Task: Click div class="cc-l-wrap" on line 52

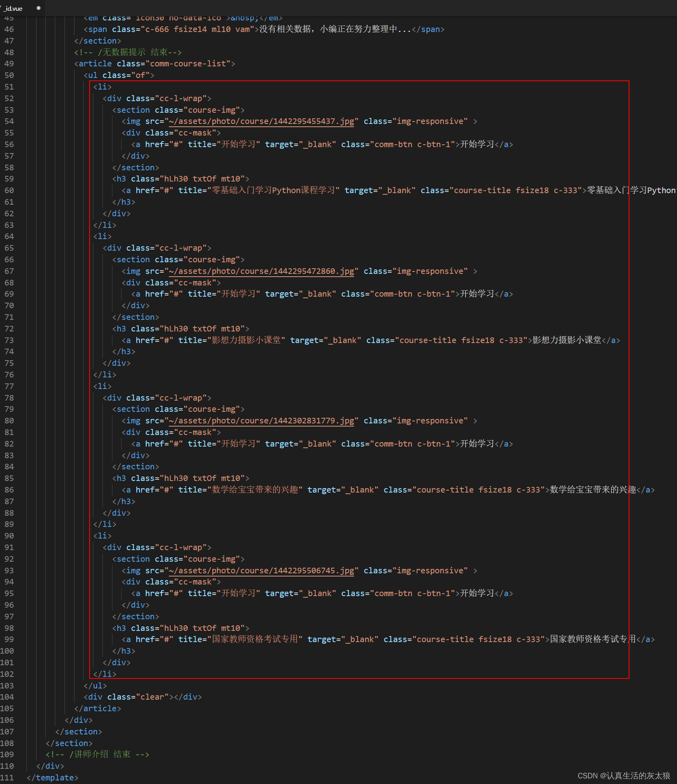Action: point(157,98)
